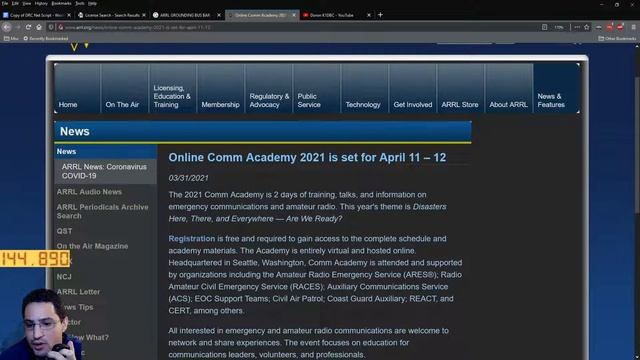Open the ARRL Letter sidebar link

pyautogui.click(x=78, y=292)
